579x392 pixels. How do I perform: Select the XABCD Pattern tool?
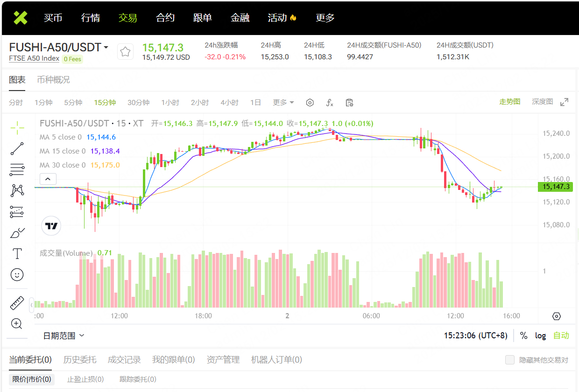[17, 190]
